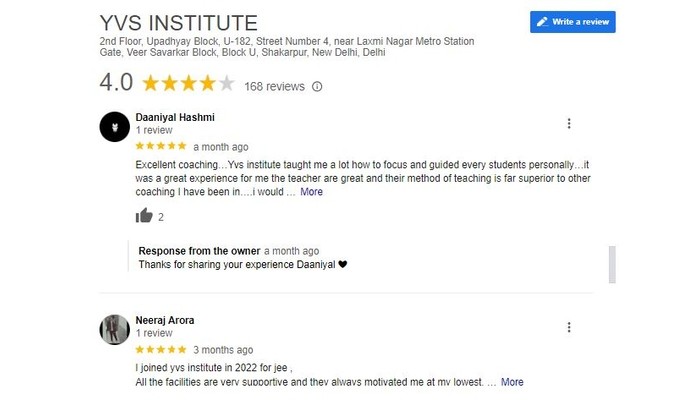Open Neeraj Arora's profile picture

click(x=115, y=329)
